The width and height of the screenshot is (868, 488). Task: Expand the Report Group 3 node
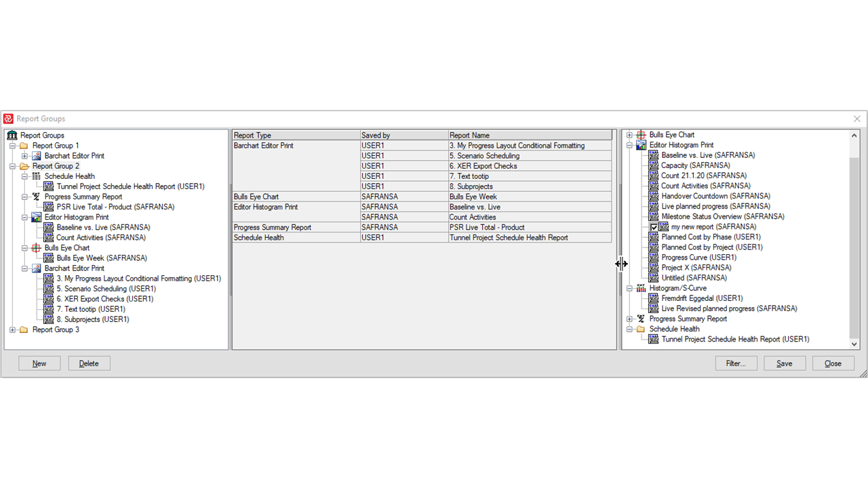point(12,329)
